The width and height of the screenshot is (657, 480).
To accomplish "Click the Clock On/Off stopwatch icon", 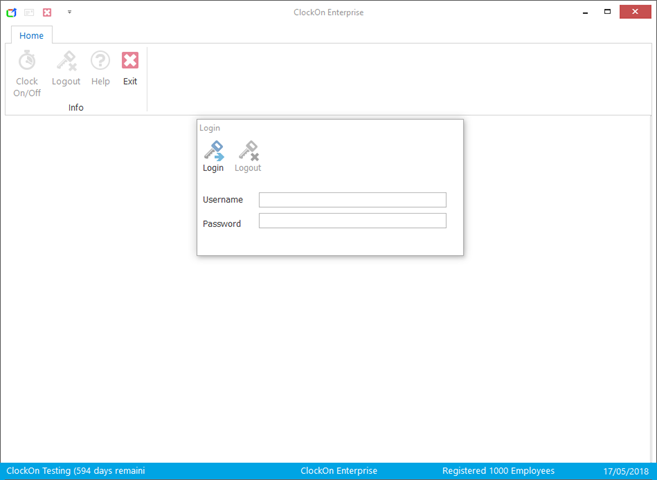I will pos(27,60).
